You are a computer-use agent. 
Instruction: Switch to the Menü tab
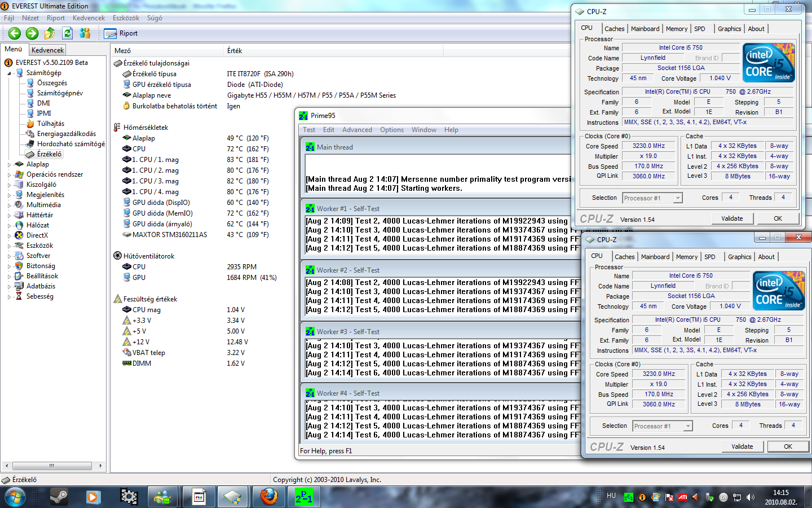point(14,49)
